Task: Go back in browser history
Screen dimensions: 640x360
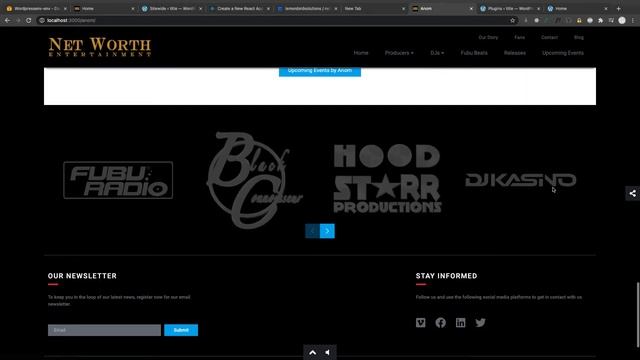Action: [8, 20]
